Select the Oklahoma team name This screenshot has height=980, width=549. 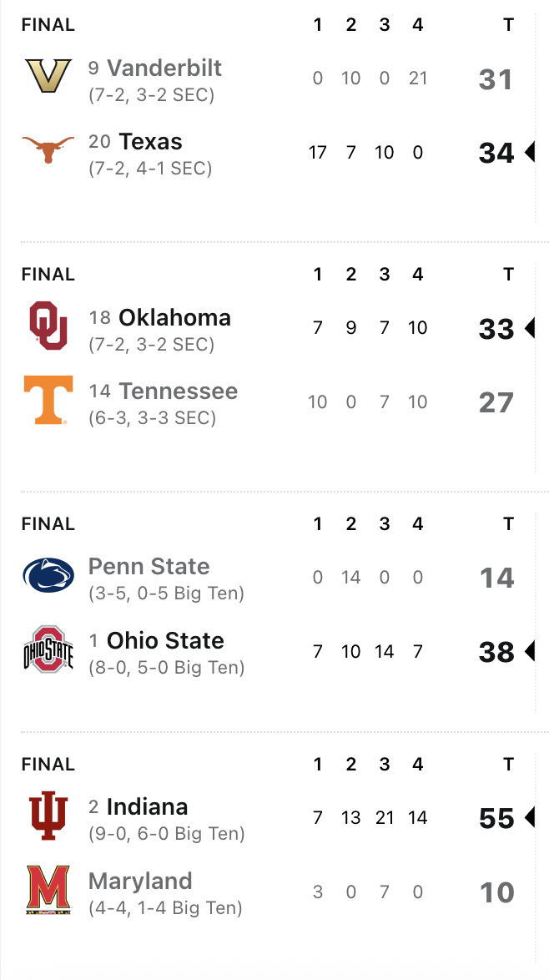(x=174, y=318)
